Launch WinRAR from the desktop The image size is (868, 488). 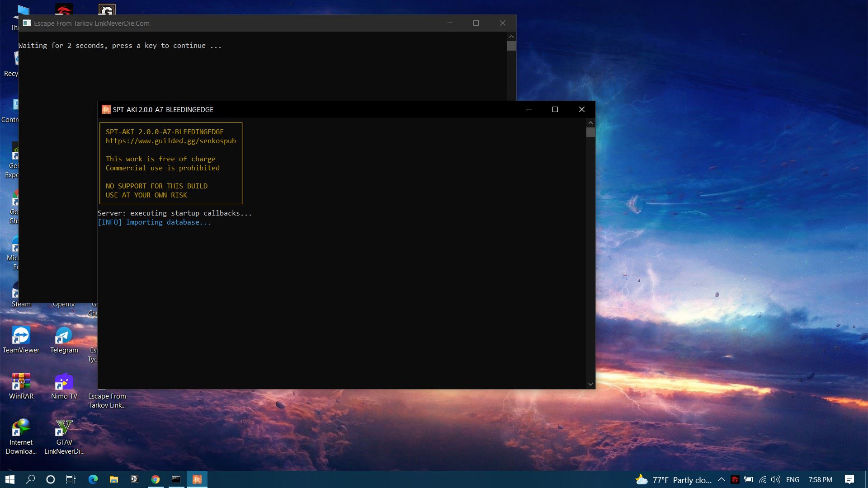[x=21, y=382]
